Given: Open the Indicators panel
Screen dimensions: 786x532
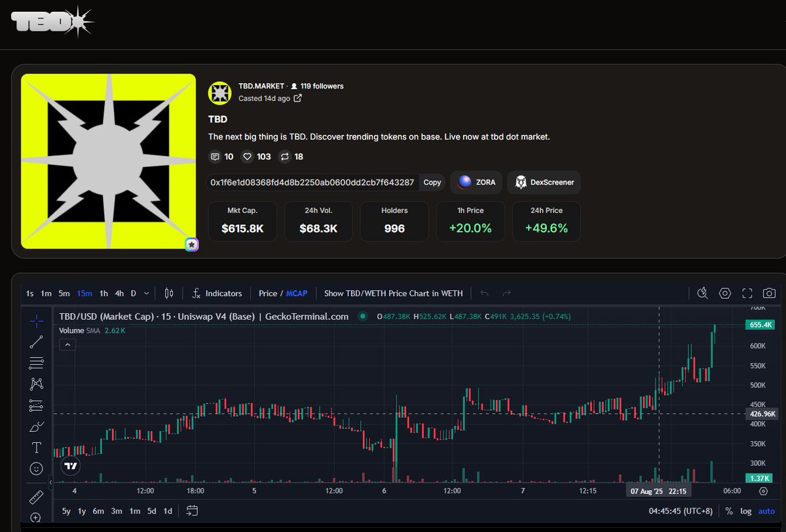Looking at the screenshot, I should click(217, 293).
